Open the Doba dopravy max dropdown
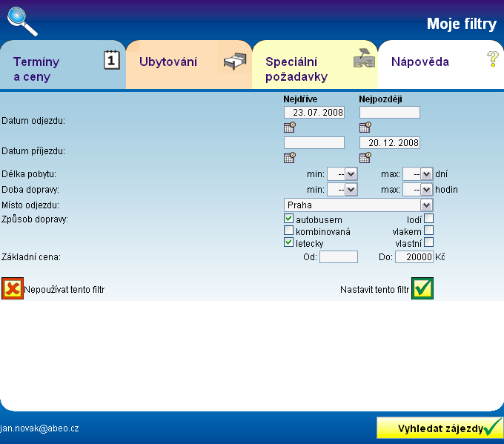504x444 pixels. click(418, 189)
